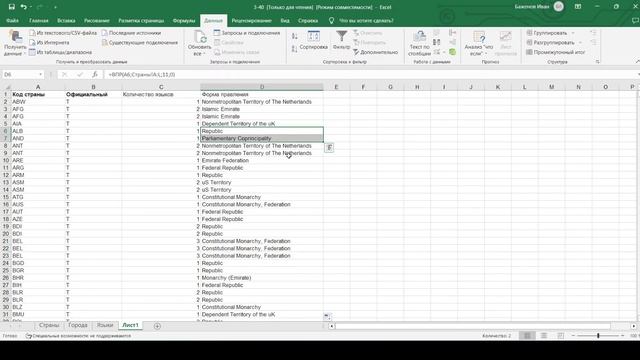Screen dimensions: 640x360
Task: Click the green Data Model icon
Action: (452, 52)
